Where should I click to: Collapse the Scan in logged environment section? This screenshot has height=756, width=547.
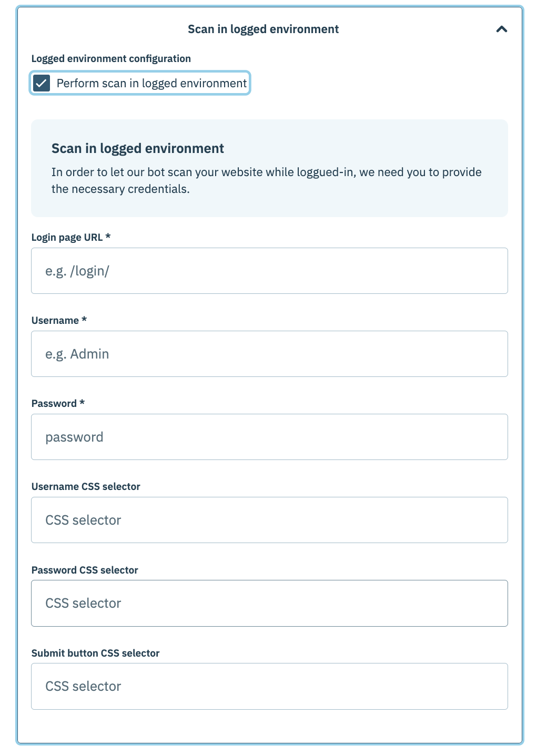pos(502,29)
